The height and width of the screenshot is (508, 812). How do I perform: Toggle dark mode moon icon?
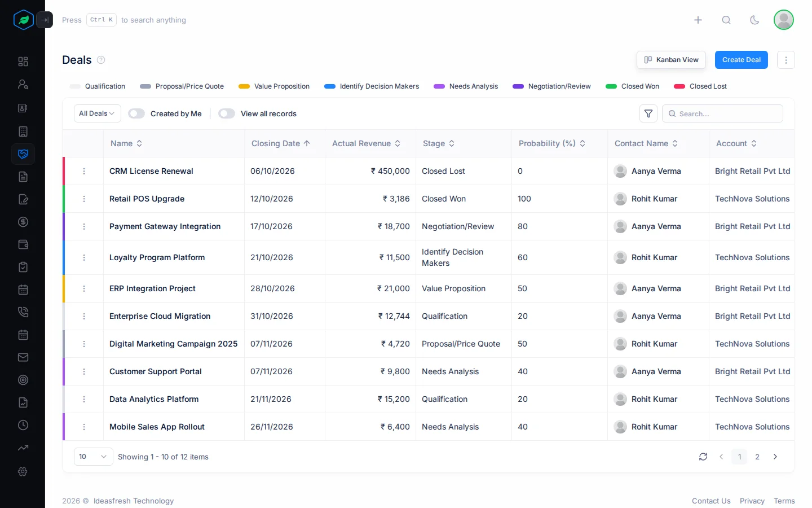point(754,20)
